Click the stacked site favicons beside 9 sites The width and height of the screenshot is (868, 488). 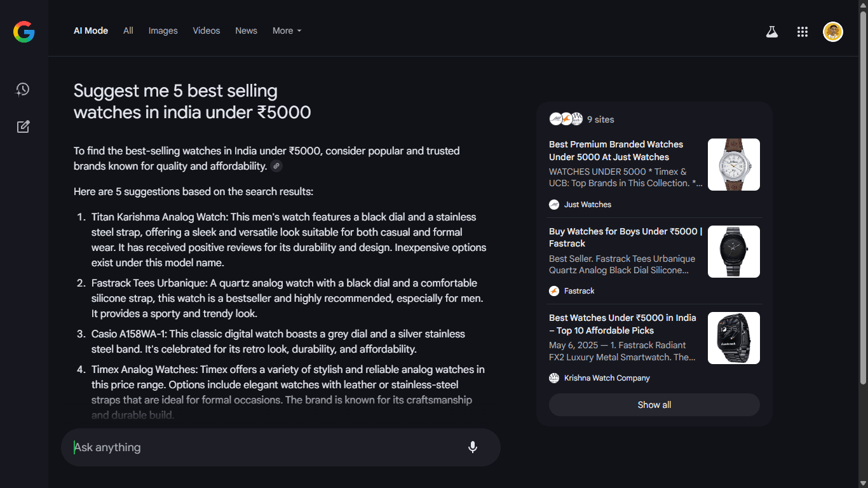point(566,119)
